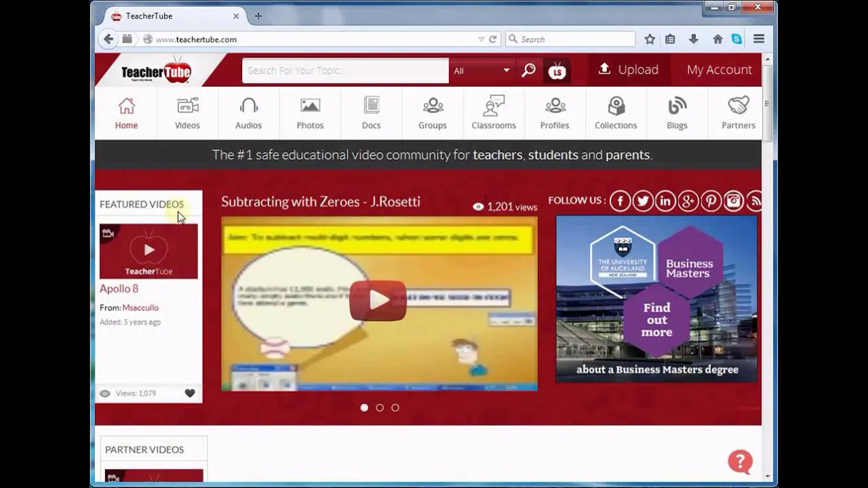Open a new tab with the plus button
868x488 pixels.
pyautogui.click(x=258, y=16)
